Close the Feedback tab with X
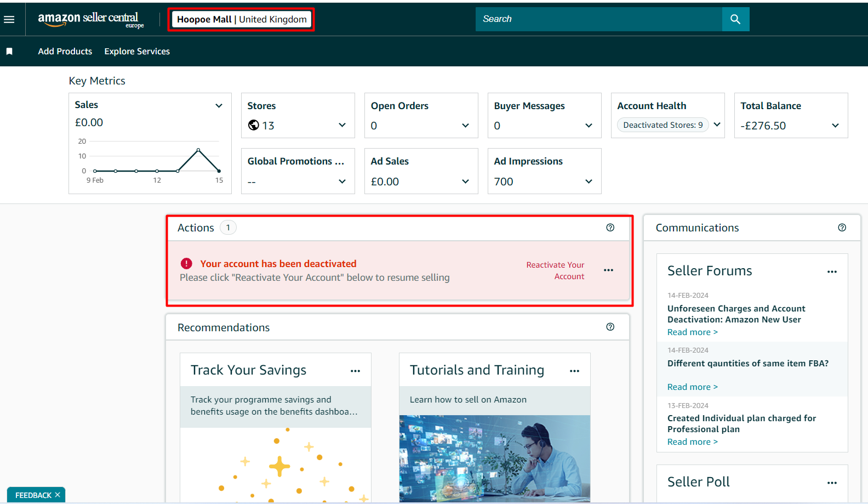Image resolution: width=868 pixels, height=504 pixels. pyautogui.click(x=58, y=495)
